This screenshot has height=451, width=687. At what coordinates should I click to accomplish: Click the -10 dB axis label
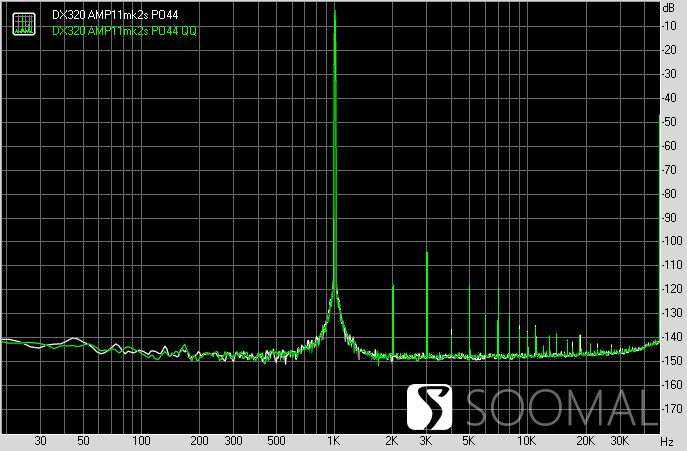pos(671,25)
